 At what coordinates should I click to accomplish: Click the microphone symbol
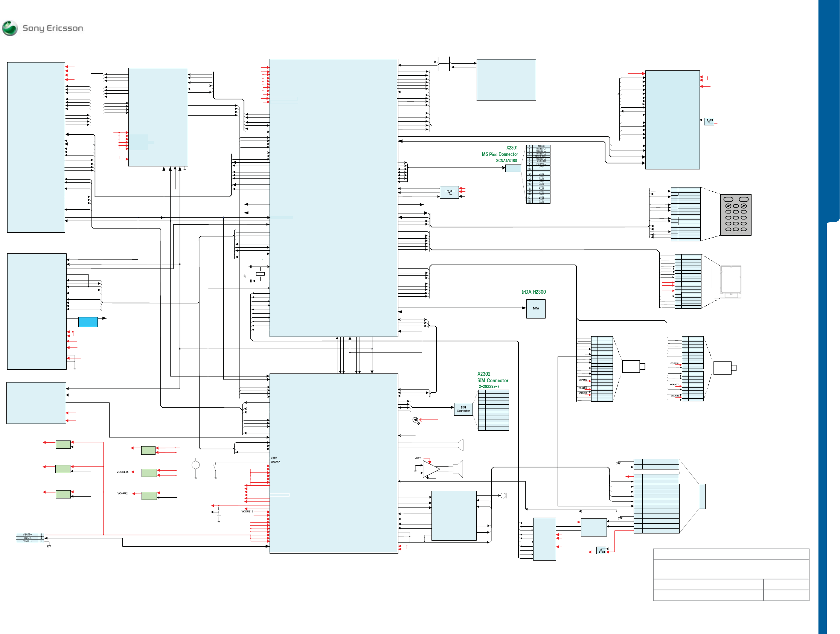tap(503, 495)
